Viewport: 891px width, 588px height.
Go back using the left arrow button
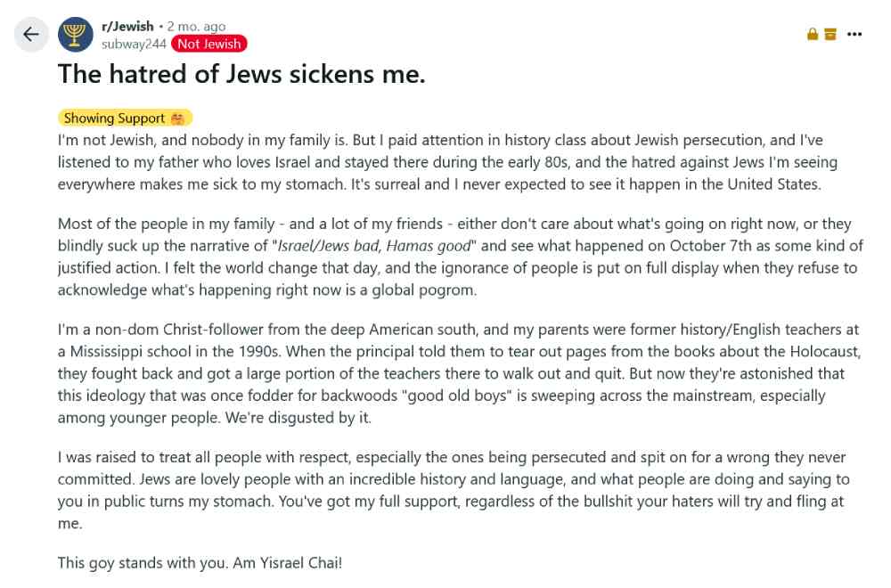coord(30,35)
